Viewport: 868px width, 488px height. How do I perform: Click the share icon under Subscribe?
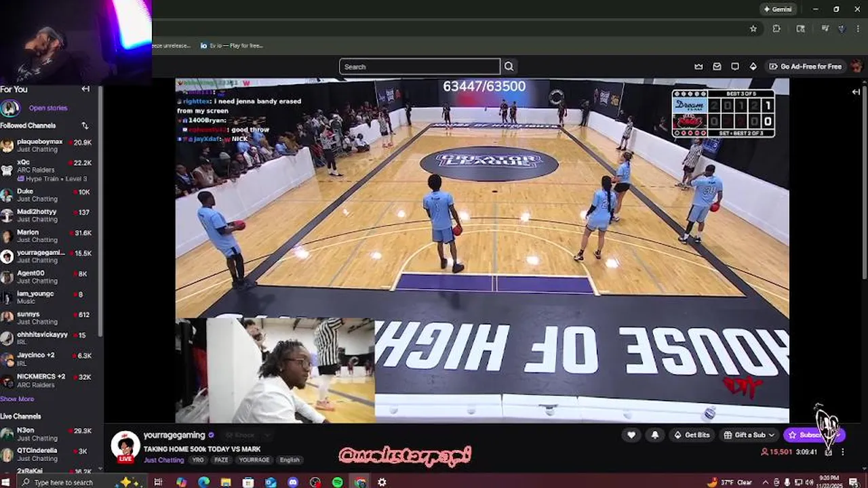pyautogui.click(x=829, y=452)
